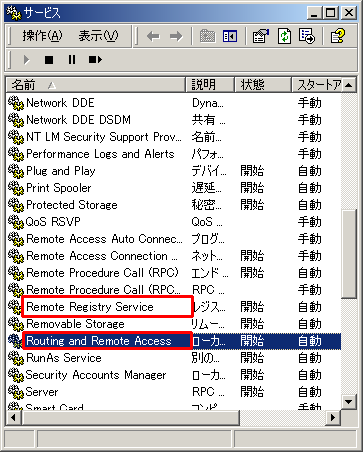
Task: Click the Refresh toolbar icon
Action: [x=284, y=36]
